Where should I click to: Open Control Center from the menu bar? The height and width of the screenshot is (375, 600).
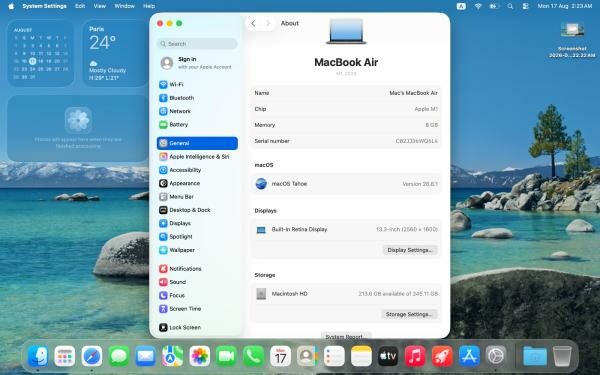526,6
